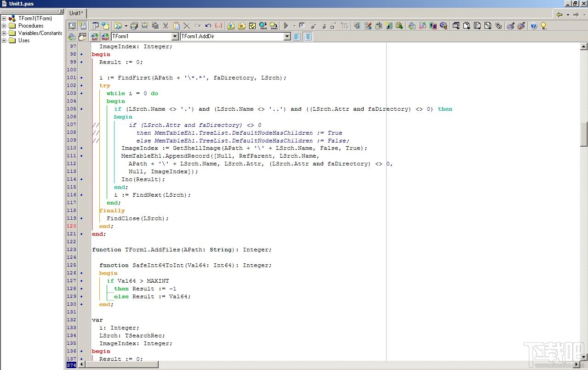
Task: Click the chain link icon
Action: click(x=498, y=26)
